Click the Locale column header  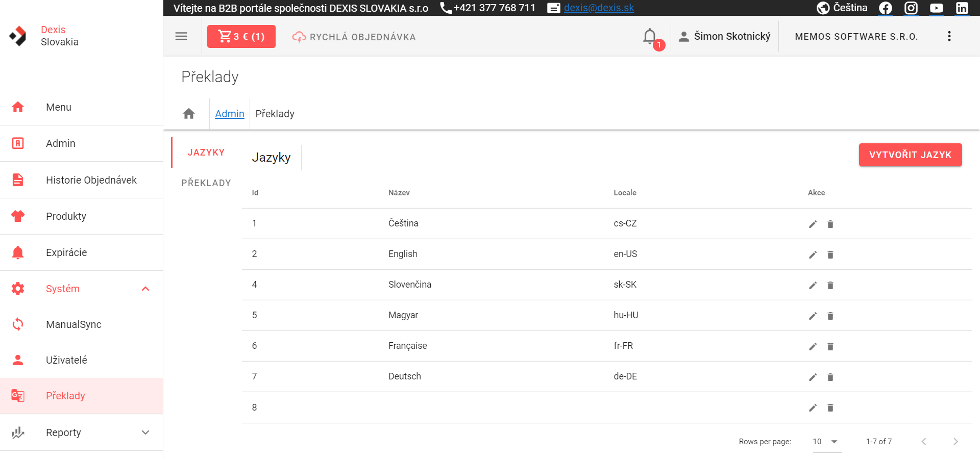pos(625,193)
